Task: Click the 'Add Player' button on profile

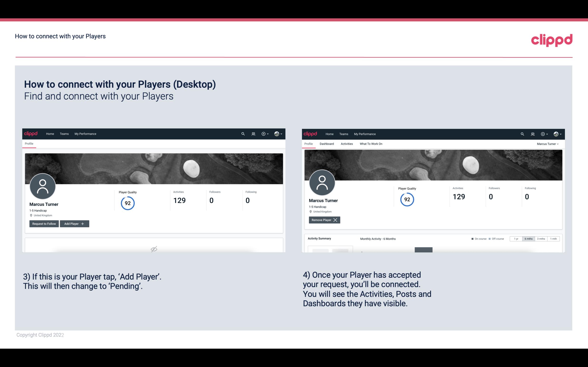Action: 74,223
